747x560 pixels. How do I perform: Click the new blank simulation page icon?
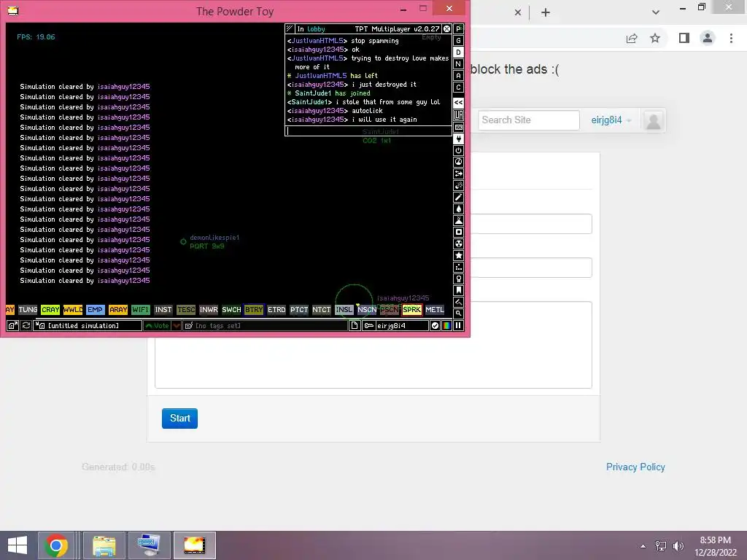pos(355,326)
